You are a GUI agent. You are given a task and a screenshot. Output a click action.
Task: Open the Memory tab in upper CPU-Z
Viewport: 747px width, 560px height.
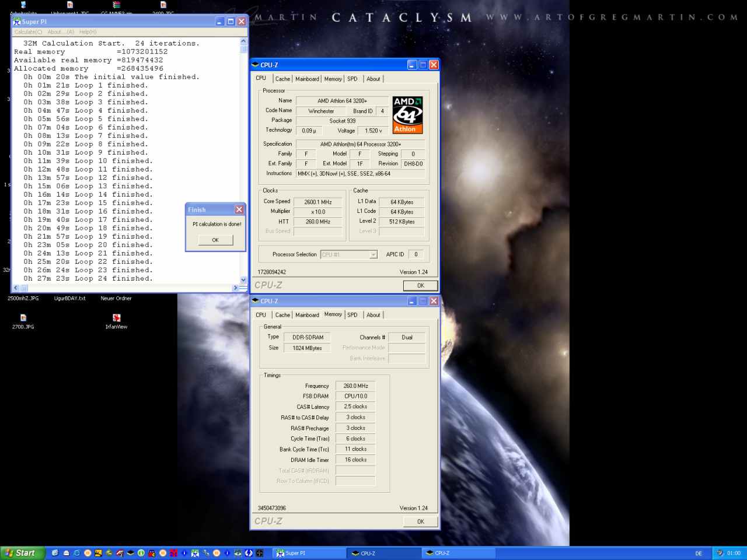[x=333, y=79]
